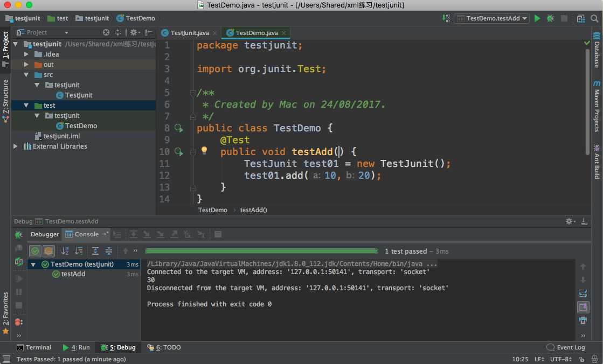Open the 4: Run tool window tab
The image size is (603, 364).
(x=76, y=347)
